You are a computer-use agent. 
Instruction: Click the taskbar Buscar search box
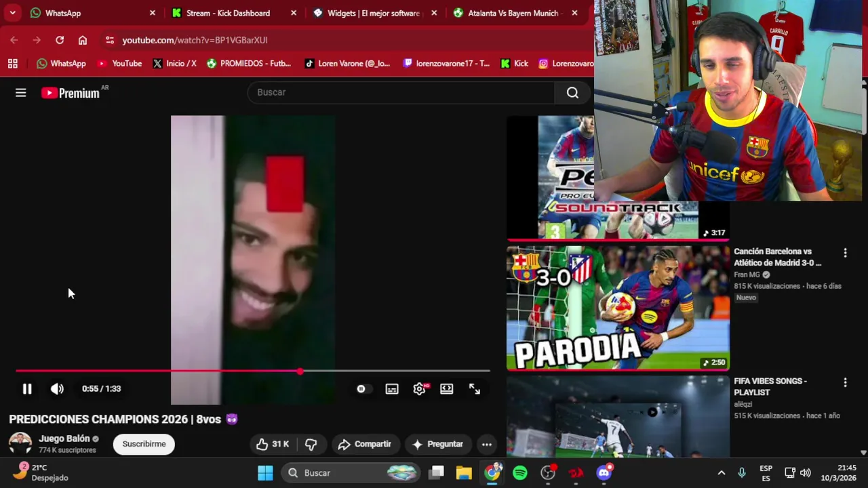coord(351,473)
